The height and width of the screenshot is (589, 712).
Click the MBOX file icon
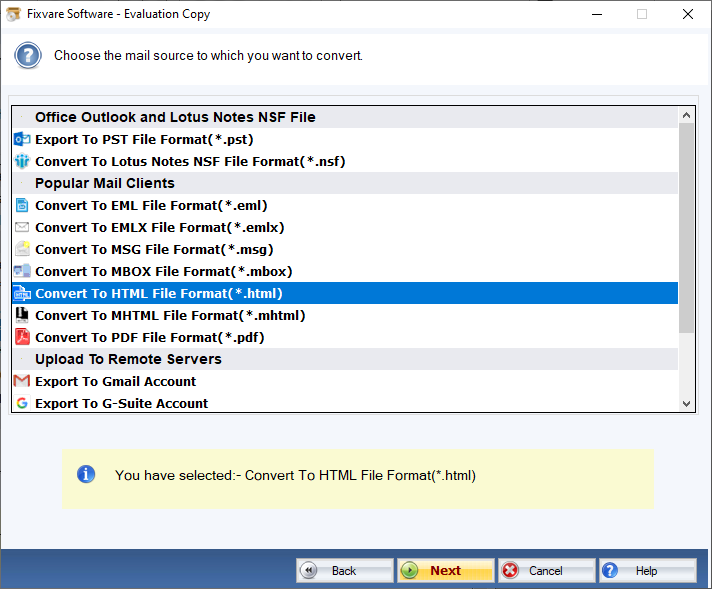(22, 271)
